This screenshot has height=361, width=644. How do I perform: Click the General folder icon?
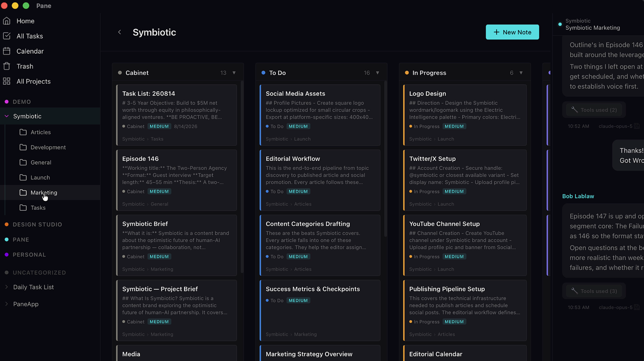pos(23,162)
